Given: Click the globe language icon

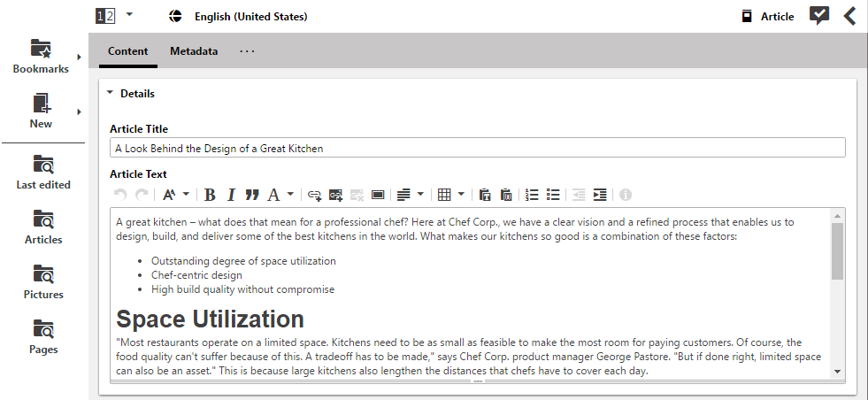Looking at the screenshot, I should click(175, 17).
